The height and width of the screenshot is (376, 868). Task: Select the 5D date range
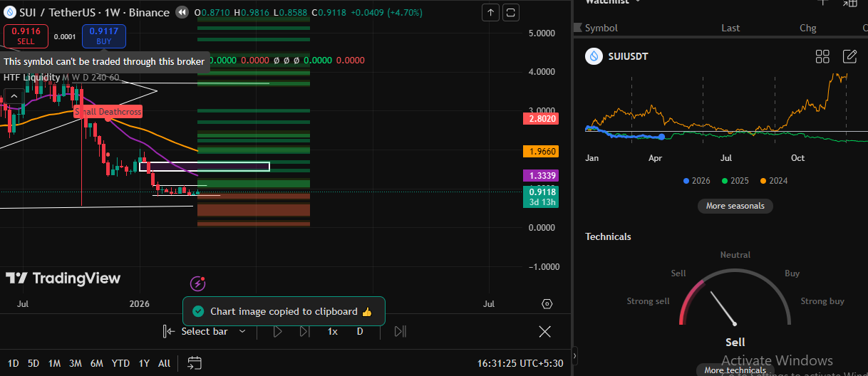33,363
